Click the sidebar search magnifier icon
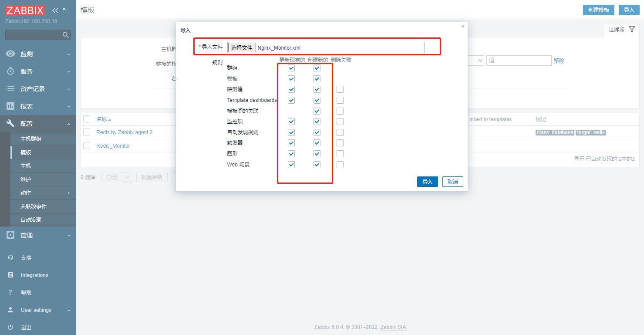Screen dimensions: 644x335 point(66,35)
